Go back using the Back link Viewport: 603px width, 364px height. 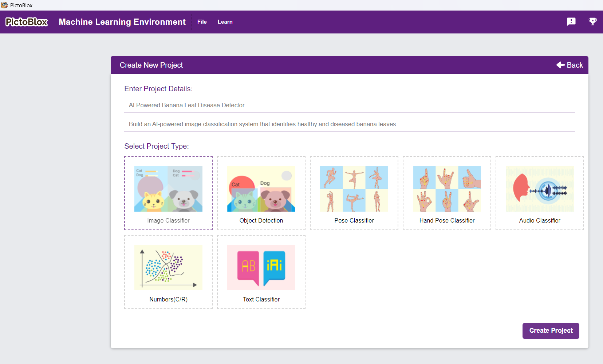pyautogui.click(x=569, y=65)
